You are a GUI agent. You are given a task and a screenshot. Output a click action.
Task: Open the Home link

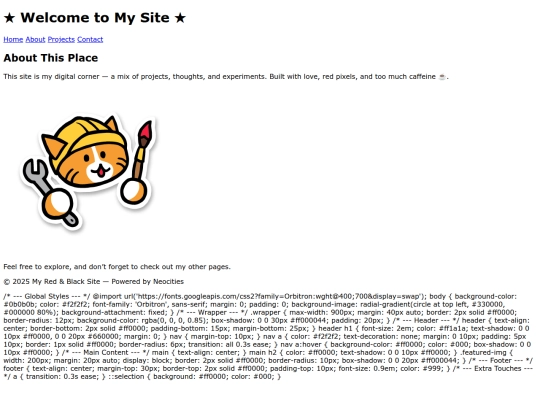click(x=13, y=39)
